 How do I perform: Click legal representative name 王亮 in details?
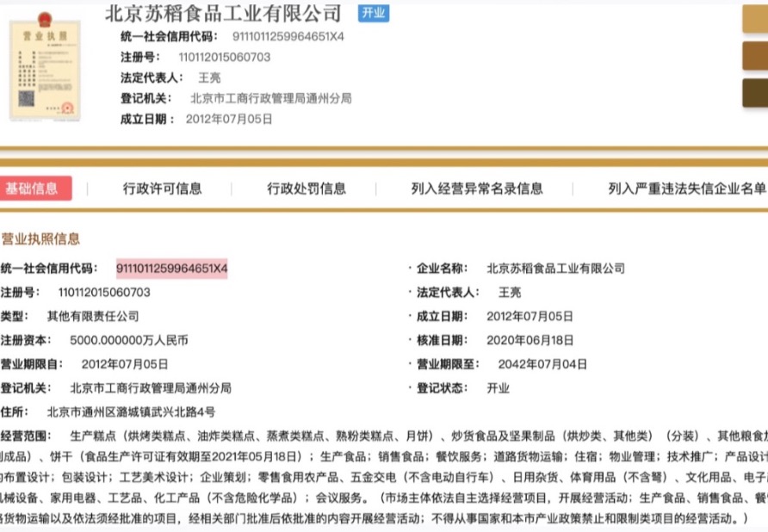[x=510, y=293]
